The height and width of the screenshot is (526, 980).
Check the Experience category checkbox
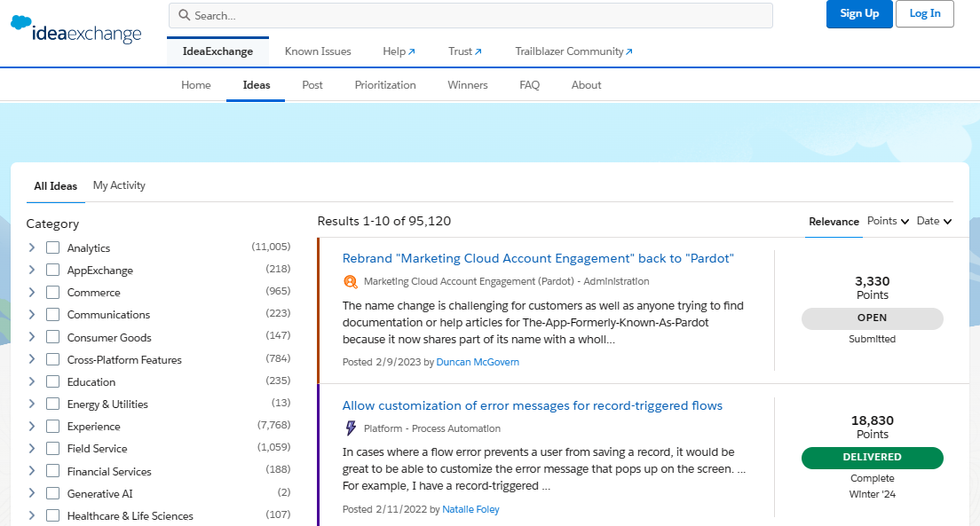[52, 426]
